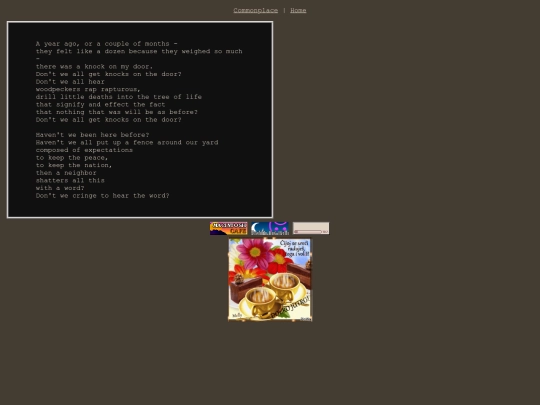Screen dimensions: 540x405
Task: Click the line 'shatters all this'
Action: (x=70, y=180)
